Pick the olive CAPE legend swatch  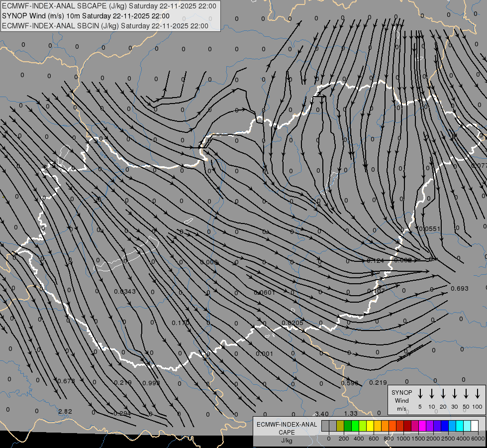pos(340,426)
